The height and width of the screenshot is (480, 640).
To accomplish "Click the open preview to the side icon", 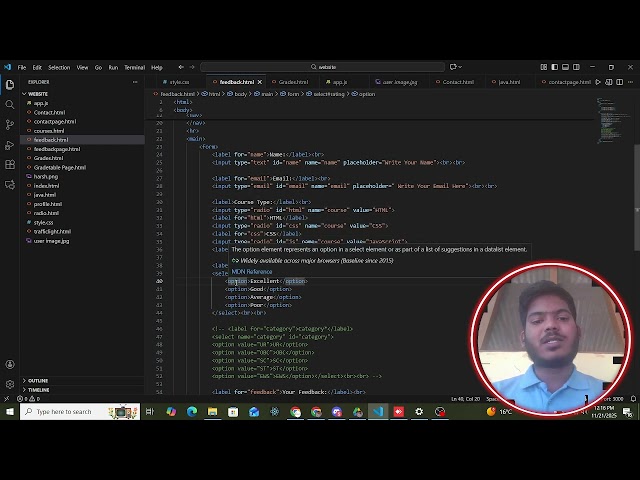I will [609, 82].
